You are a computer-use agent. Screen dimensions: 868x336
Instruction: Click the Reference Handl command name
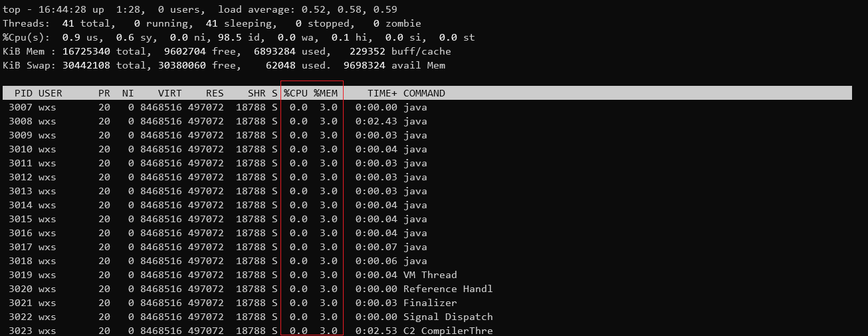pyautogui.click(x=448, y=289)
